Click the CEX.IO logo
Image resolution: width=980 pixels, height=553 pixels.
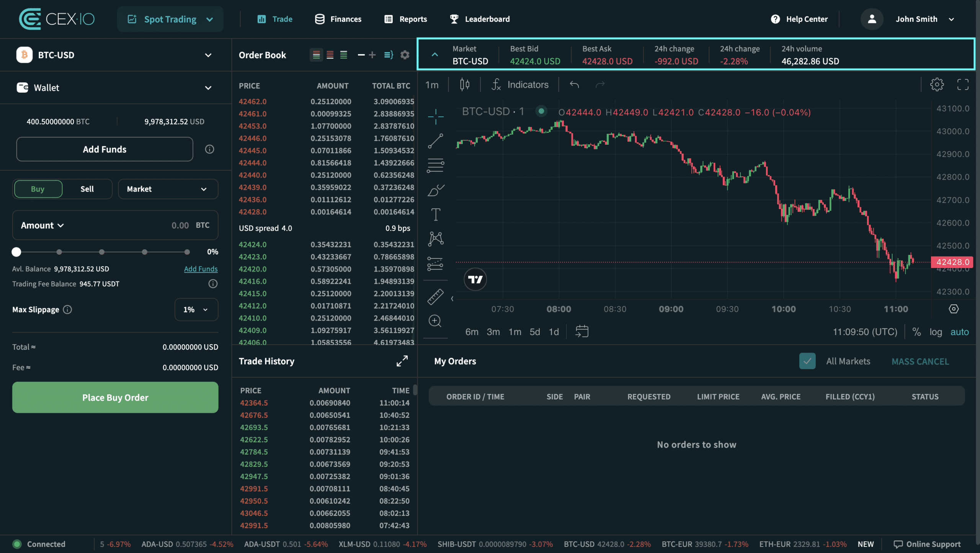tap(57, 19)
